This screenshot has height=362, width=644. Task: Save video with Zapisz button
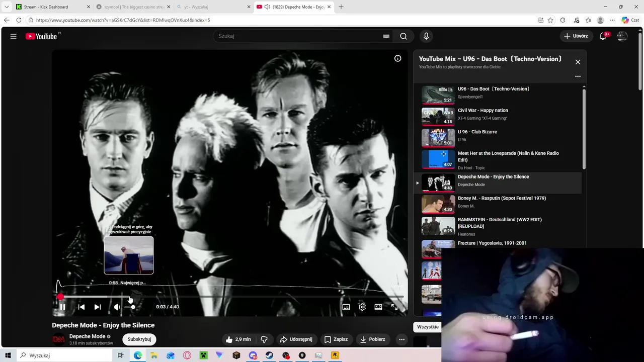[336, 339]
